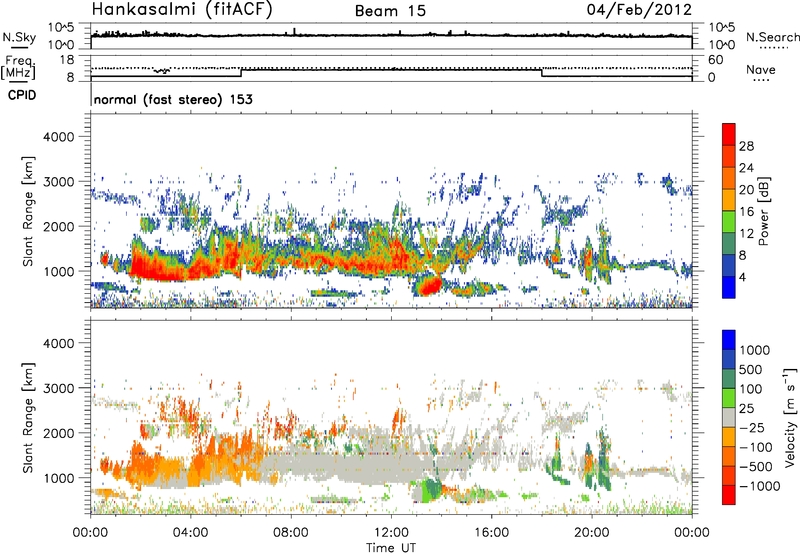The height and width of the screenshot is (554, 800).
Task: Pick the yellow-orange segment between 16 and 20 dB
Action: (729, 200)
